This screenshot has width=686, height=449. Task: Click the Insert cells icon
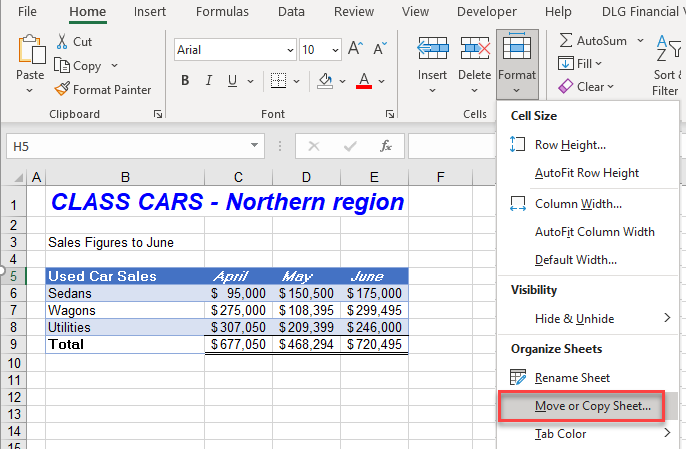[432, 49]
